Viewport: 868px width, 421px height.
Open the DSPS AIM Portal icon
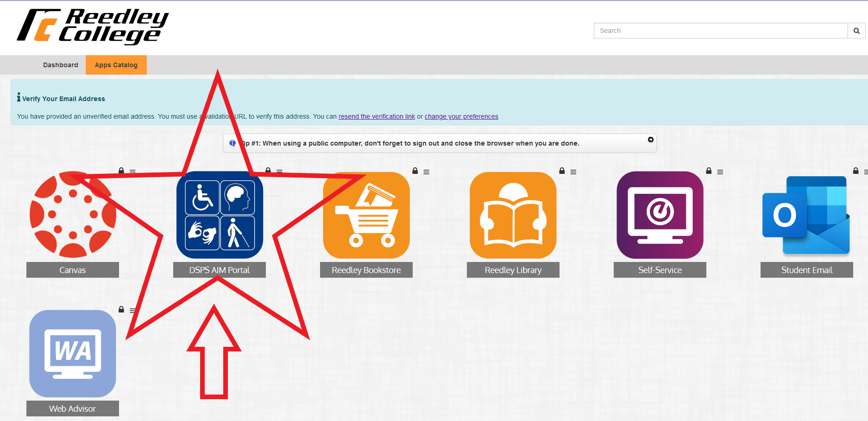[220, 215]
